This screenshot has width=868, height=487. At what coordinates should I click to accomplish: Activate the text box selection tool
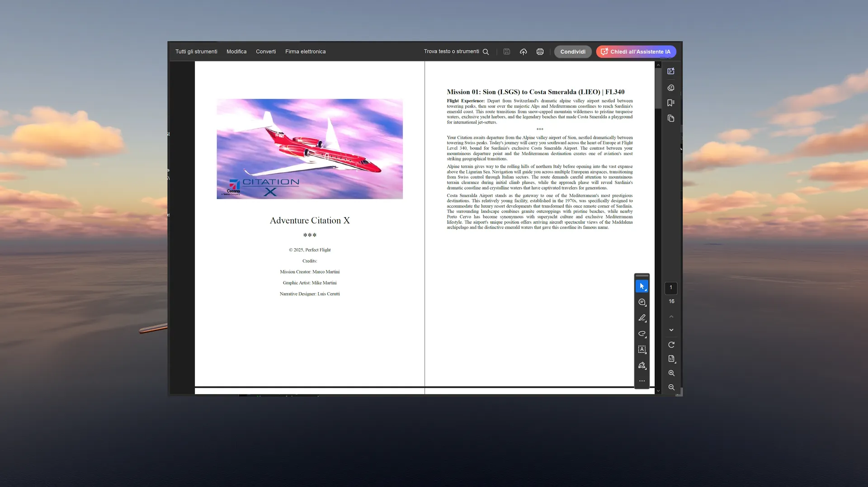coord(642,350)
